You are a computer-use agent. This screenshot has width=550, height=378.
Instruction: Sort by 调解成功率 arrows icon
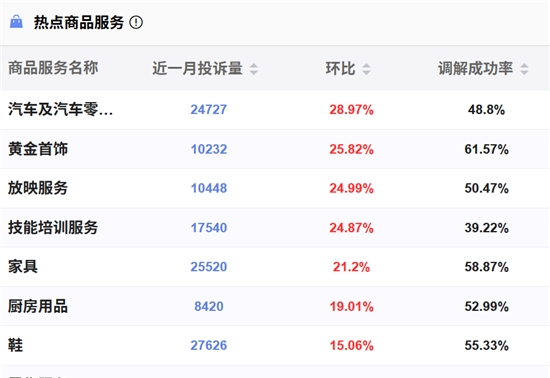point(524,69)
